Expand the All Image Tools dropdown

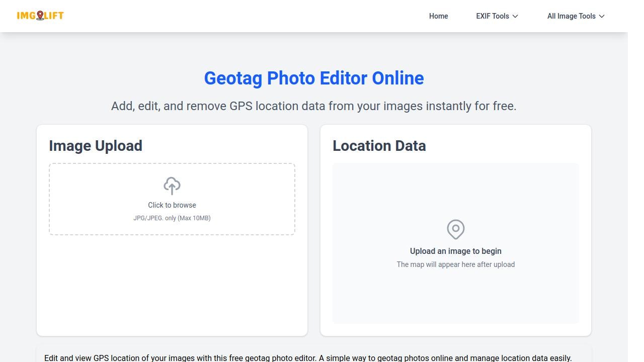click(x=576, y=16)
